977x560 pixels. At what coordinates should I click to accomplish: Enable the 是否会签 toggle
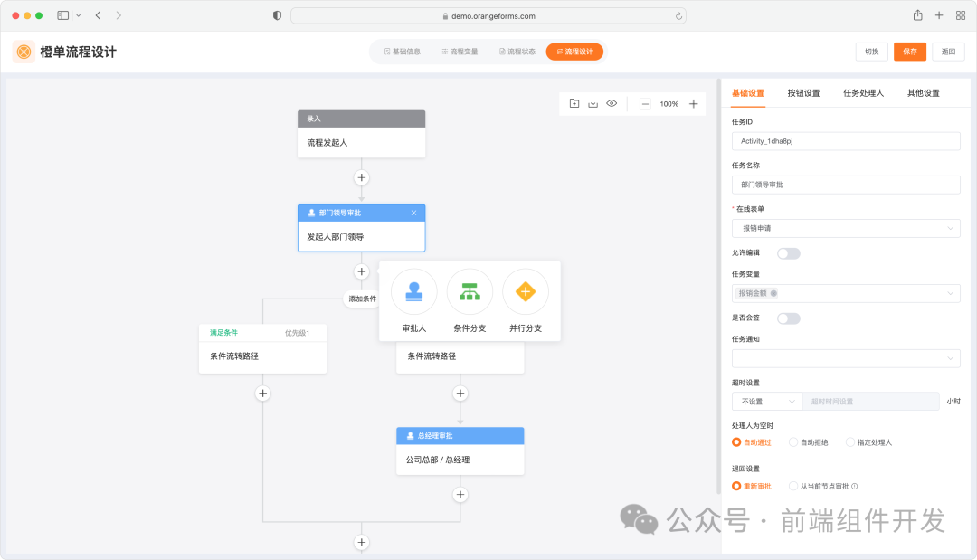788,318
